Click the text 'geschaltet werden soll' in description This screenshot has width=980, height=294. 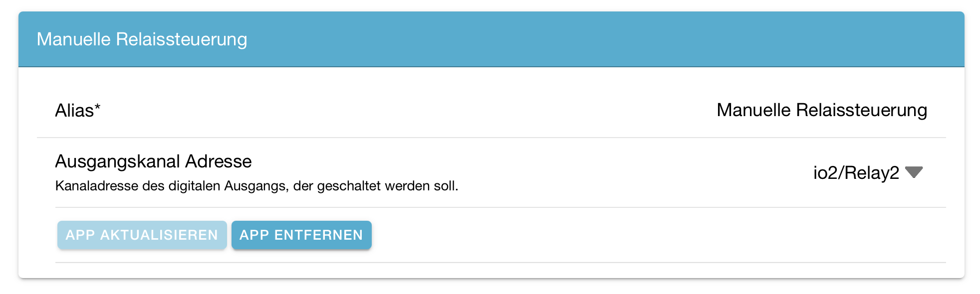pyautogui.click(x=387, y=186)
